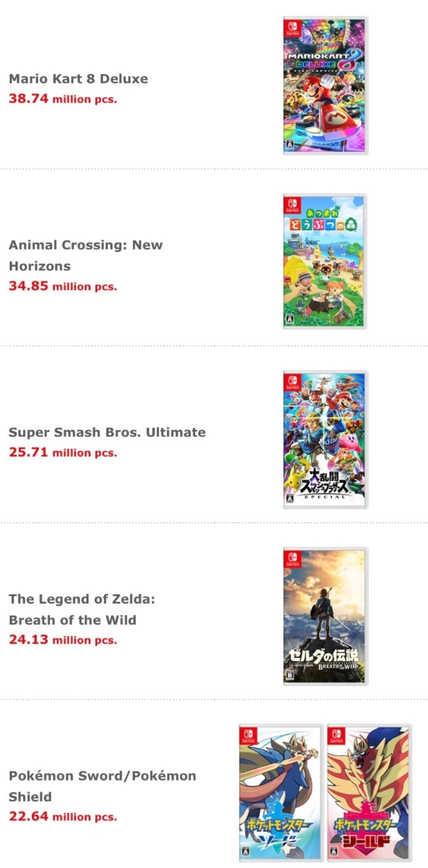Viewport: 428px width, 868px height.
Task: Click the 38.74 million pcs. sales figure
Action: [x=62, y=98]
